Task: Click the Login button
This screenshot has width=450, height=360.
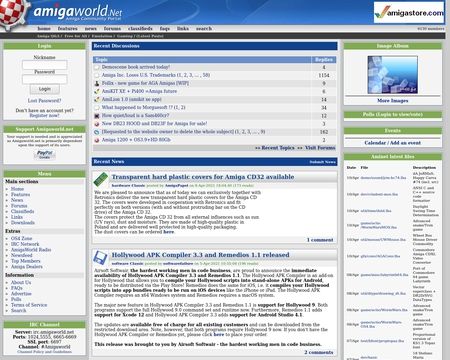Action: point(45,89)
